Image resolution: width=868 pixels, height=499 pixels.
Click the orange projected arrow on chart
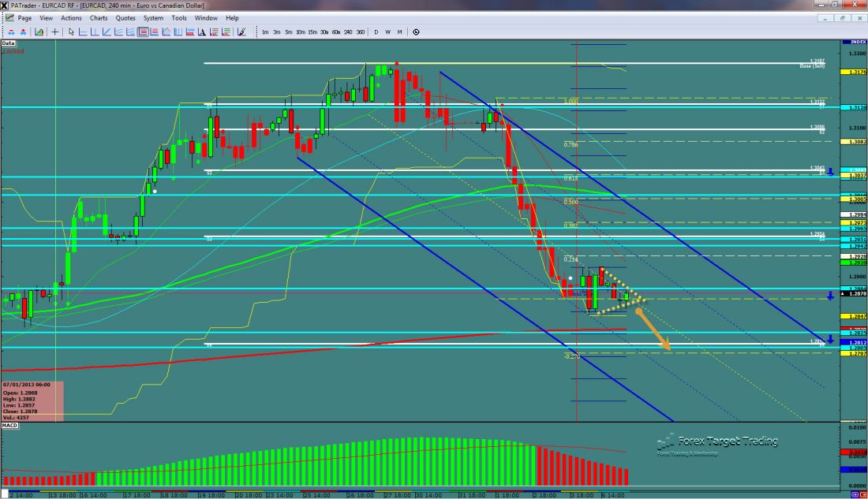point(653,330)
